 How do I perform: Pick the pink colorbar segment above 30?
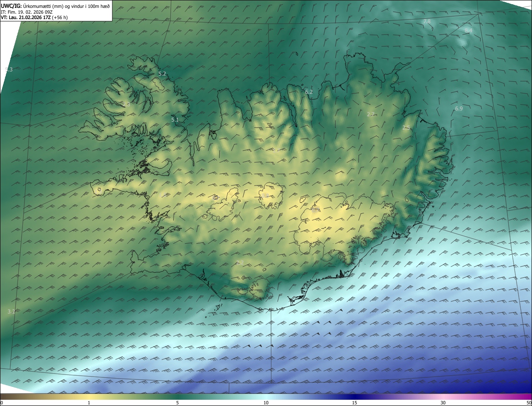443,396
